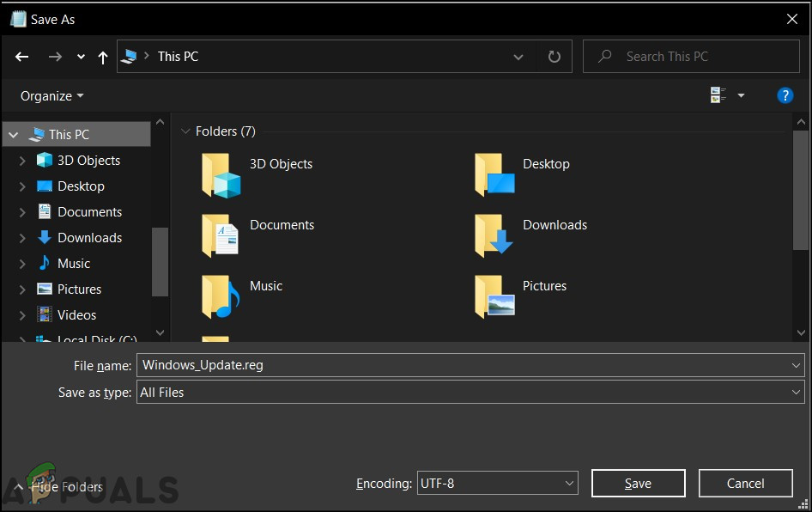The image size is (812, 512).
Task: Go back with the left arrow
Action: pos(21,57)
